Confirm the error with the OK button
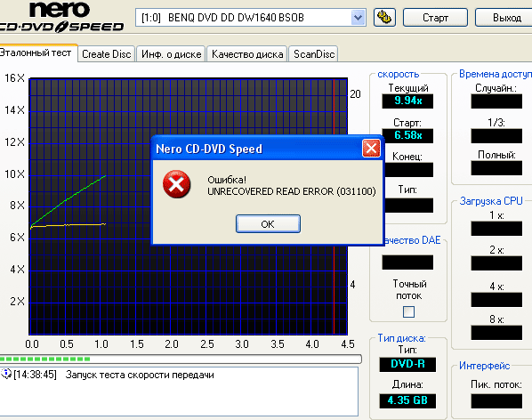532x420 pixels. point(268,224)
